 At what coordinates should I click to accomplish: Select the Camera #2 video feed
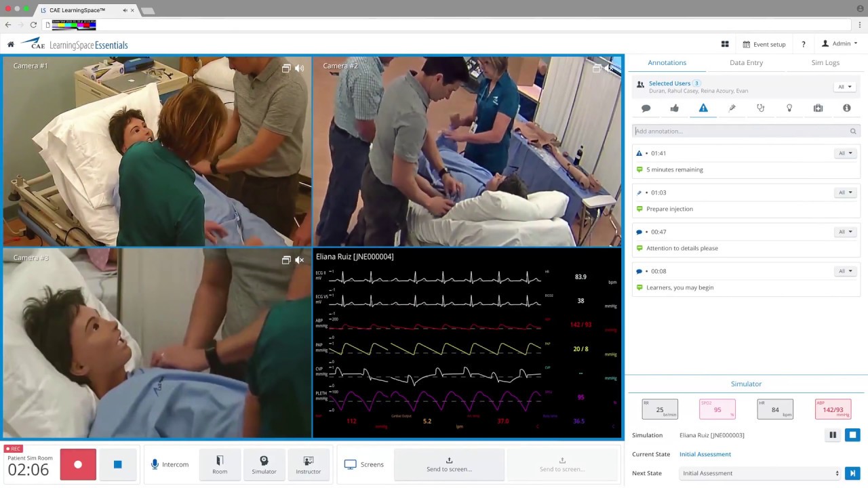(x=467, y=151)
